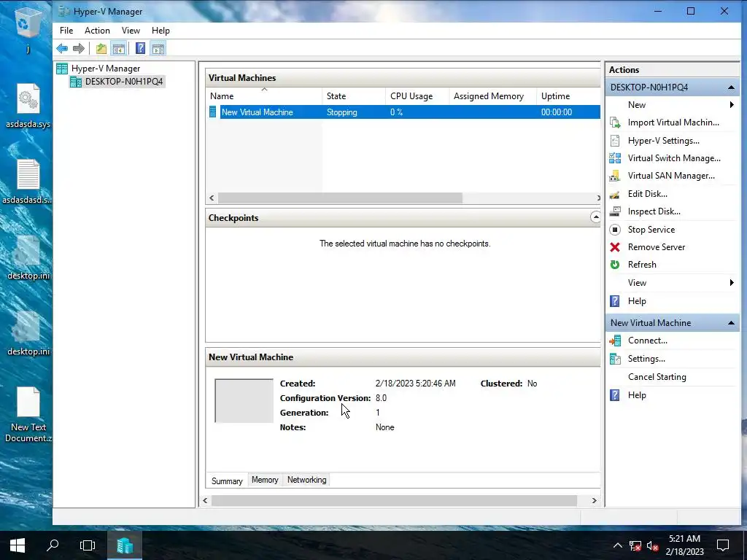The width and height of the screenshot is (747, 560).
Task: Click the Uptime column header
Action: point(568,96)
